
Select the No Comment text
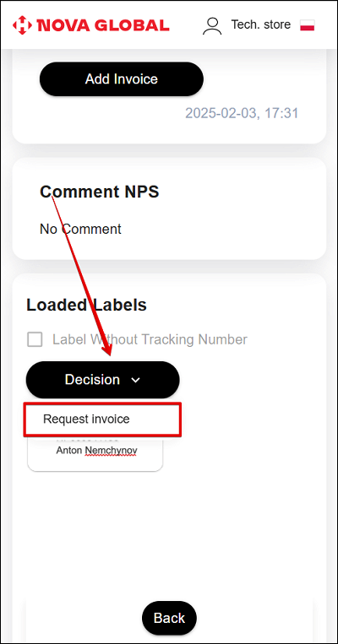(x=80, y=229)
